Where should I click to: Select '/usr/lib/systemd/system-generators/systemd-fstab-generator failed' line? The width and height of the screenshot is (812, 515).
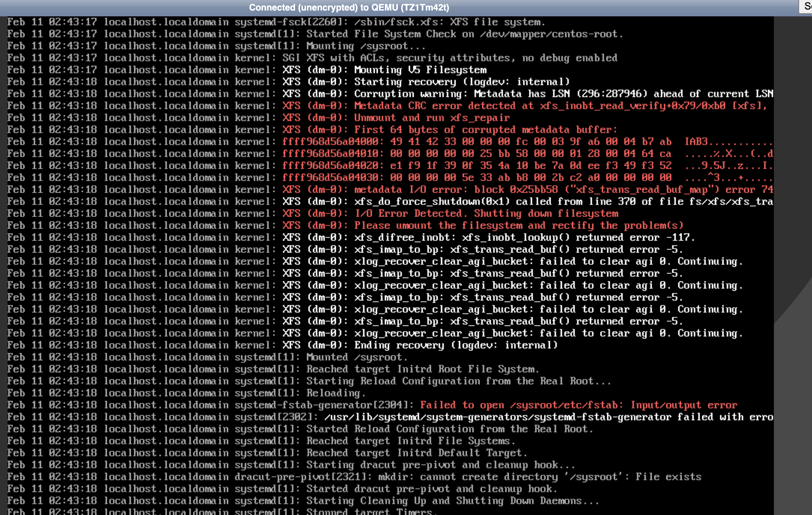549,417
